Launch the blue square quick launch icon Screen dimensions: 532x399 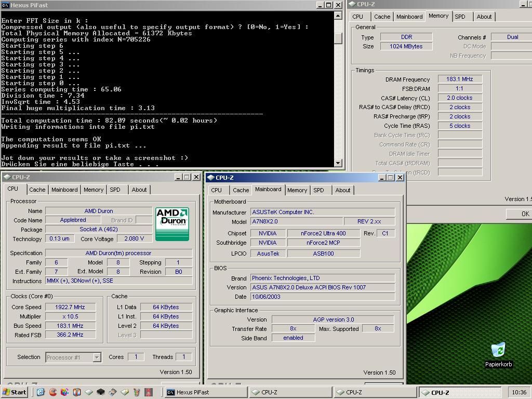pos(41,392)
